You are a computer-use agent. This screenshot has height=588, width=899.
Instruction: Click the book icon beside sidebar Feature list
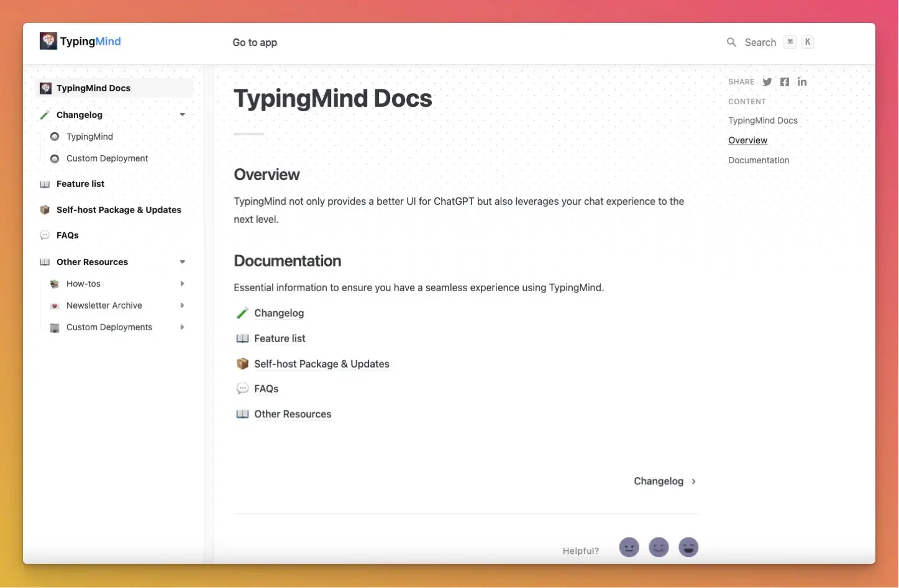[45, 184]
